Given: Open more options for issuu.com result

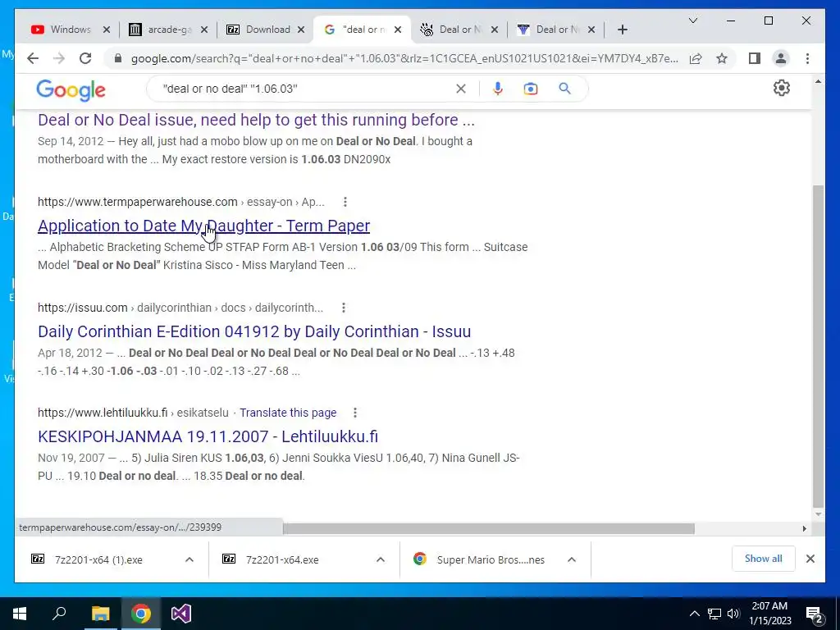Looking at the screenshot, I should pos(344,308).
